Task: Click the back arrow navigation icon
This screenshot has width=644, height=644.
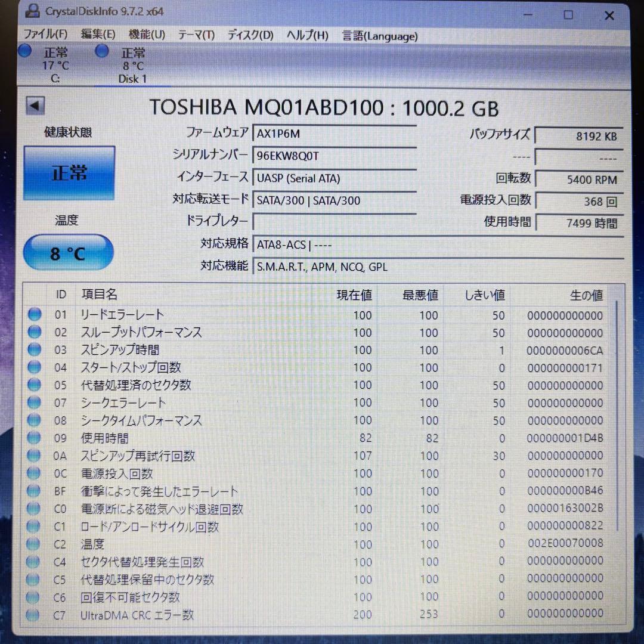Action: pos(36,106)
